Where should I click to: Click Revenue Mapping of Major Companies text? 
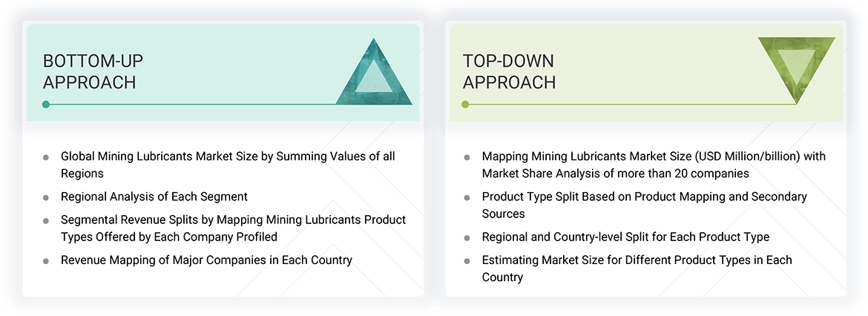pyautogui.click(x=206, y=260)
